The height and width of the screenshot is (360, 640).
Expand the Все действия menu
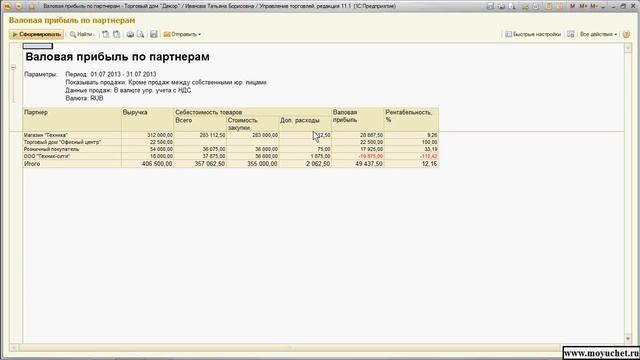click(x=598, y=34)
